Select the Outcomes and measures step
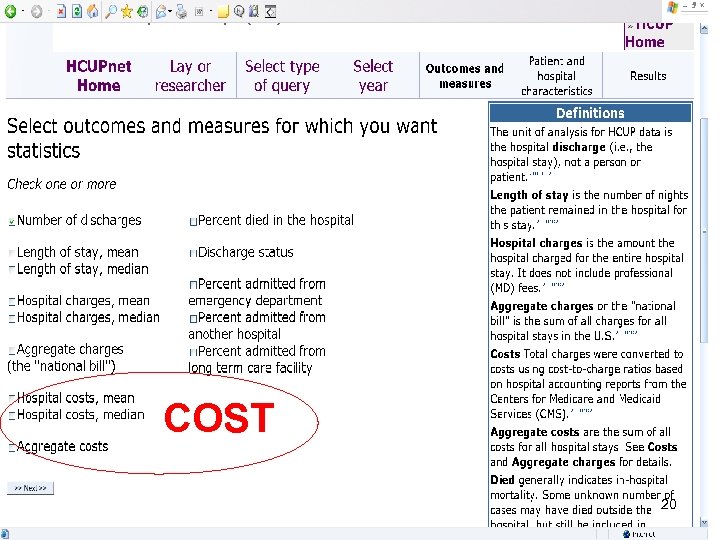 coord(465,76)
